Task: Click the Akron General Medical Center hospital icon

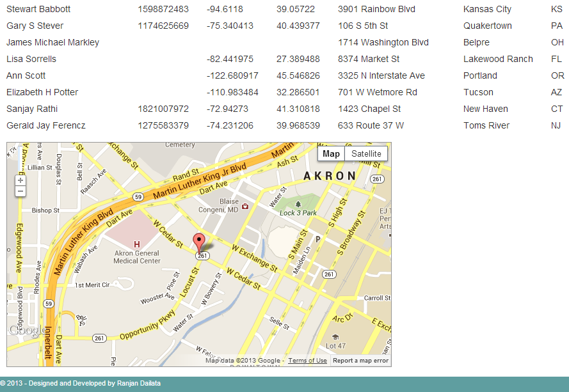Action: pyautogui.click(x=137, y=244)
